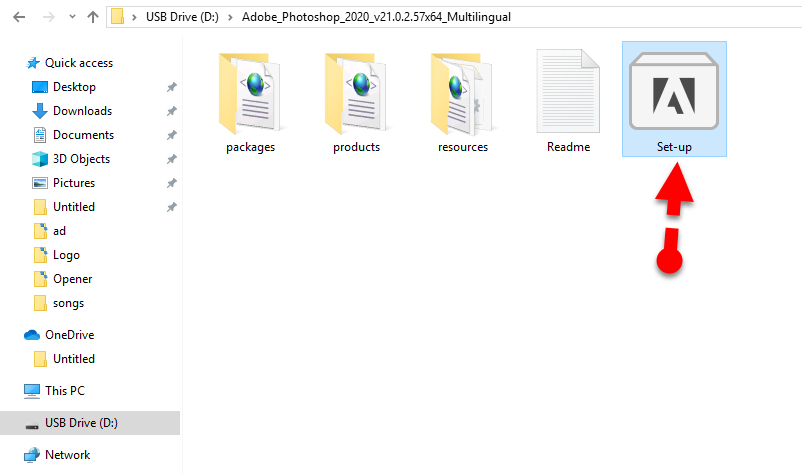Open the Set-up Adobe installer icon
The image size is (802, 475).
click(x=674, y=97)
